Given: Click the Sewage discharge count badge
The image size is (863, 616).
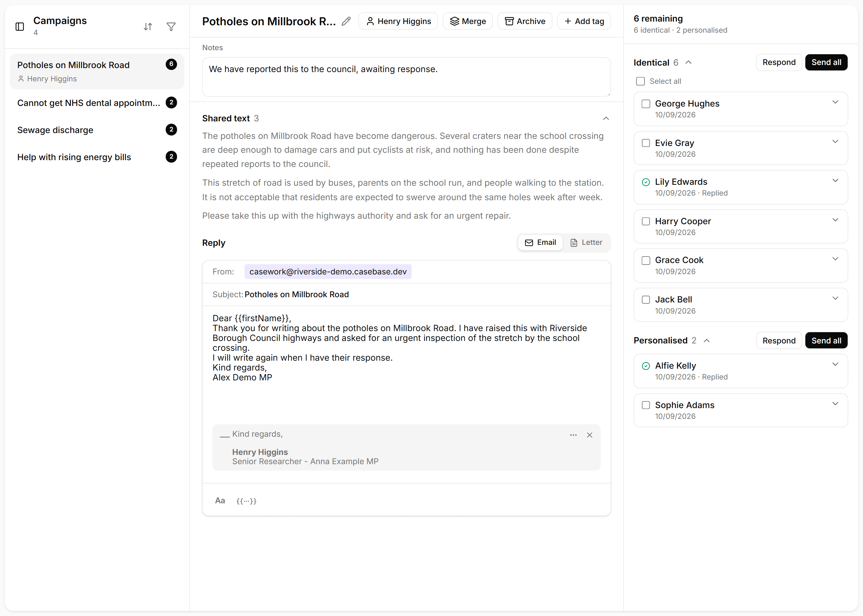Looking at the screenshot, I should tap(171, 130).
